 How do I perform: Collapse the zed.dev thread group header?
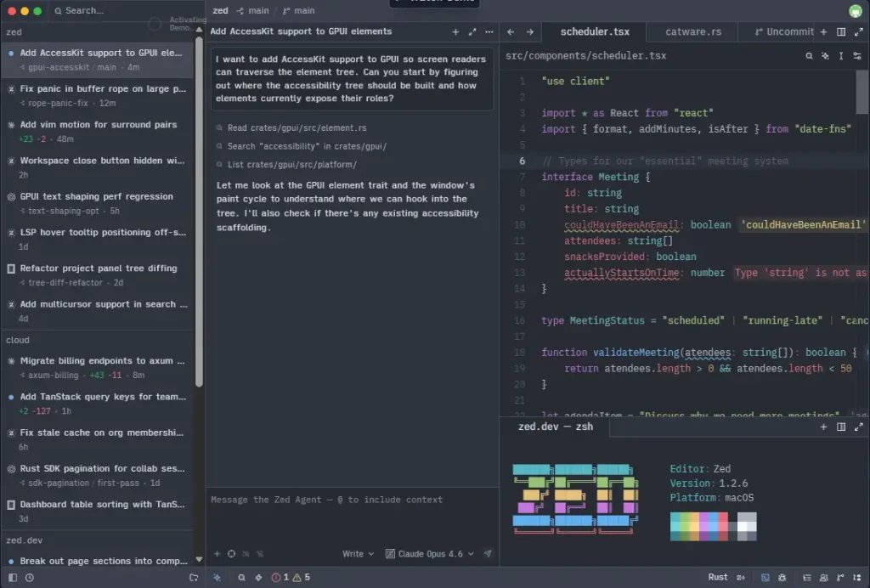click(97, 540)
